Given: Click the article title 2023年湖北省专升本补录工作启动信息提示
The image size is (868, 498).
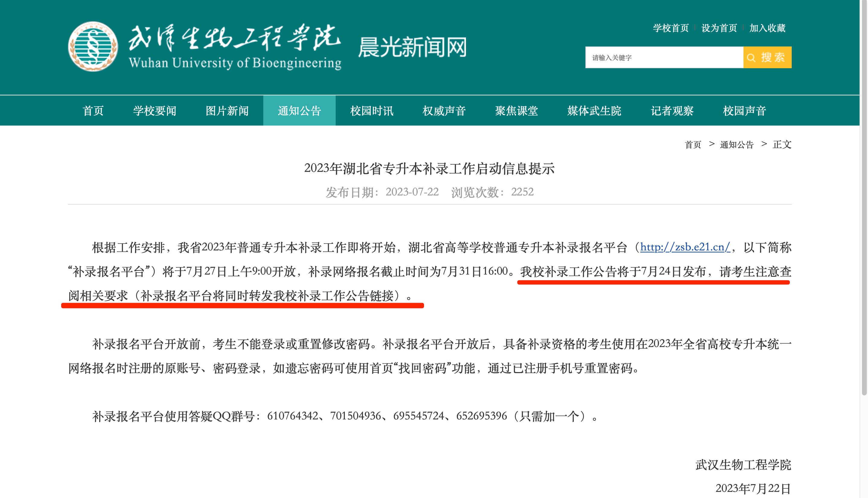Looking at the screenshot, I should click(x=429, y=169).
